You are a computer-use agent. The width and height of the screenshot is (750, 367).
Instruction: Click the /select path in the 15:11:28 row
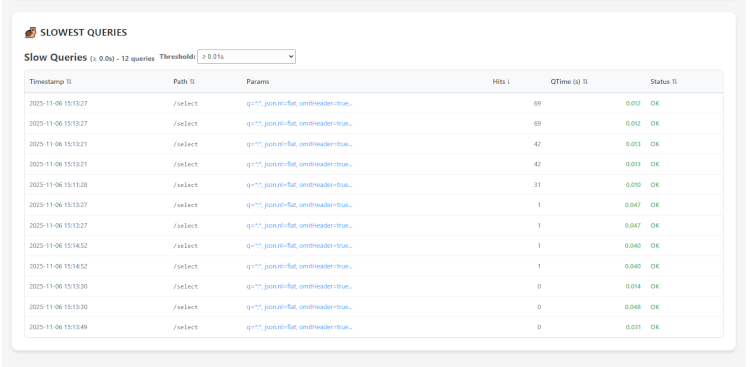[x=186, y=185]
